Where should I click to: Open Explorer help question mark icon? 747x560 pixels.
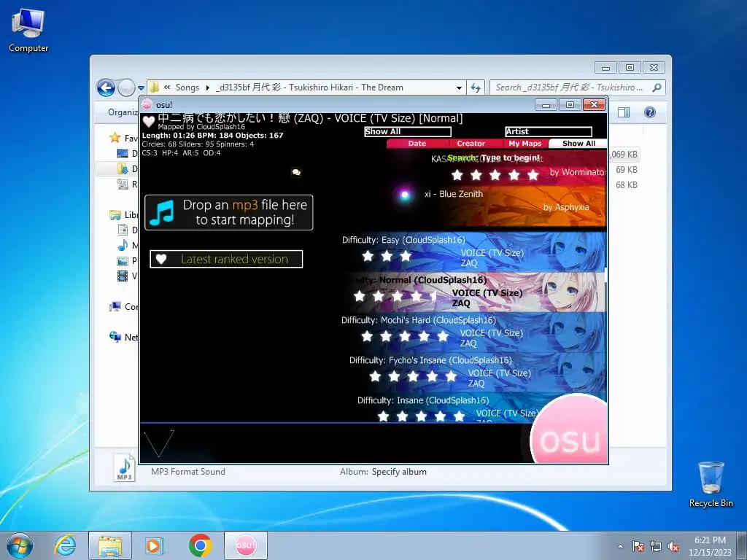click(649, 112)
